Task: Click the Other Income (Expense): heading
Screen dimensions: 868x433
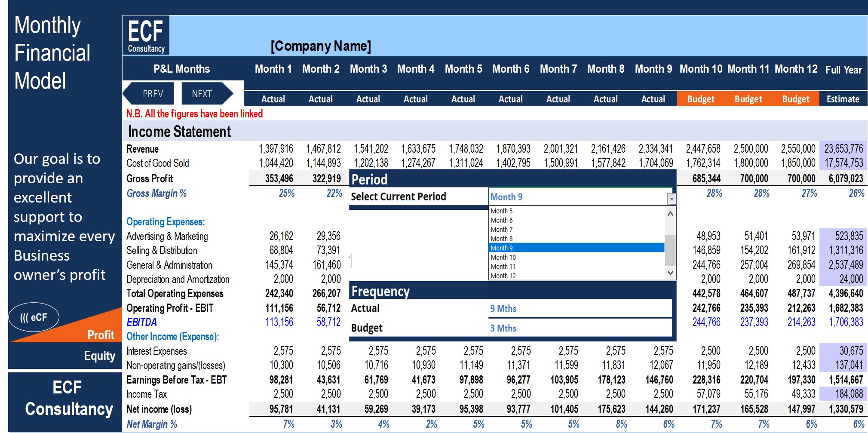Action: pos(172,336)
